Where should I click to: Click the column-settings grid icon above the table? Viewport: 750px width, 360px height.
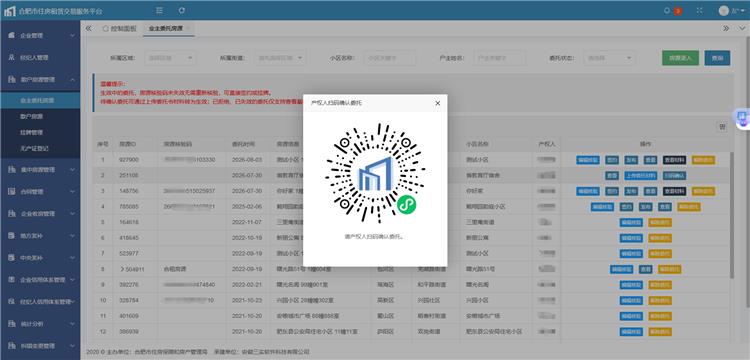point(722,127)
